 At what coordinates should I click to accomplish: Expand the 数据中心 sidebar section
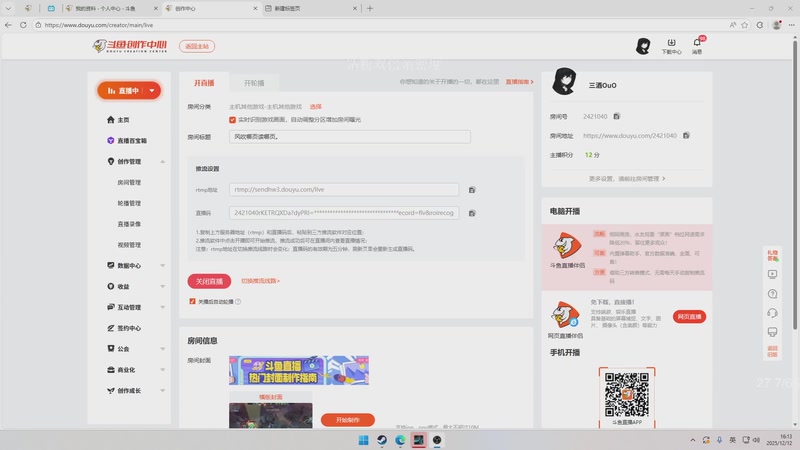163,266
